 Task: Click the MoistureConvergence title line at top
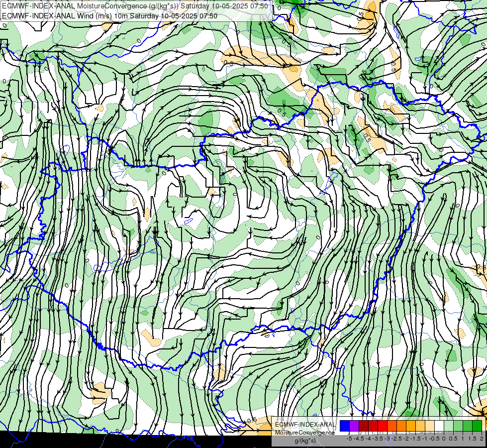pos(135,6)
